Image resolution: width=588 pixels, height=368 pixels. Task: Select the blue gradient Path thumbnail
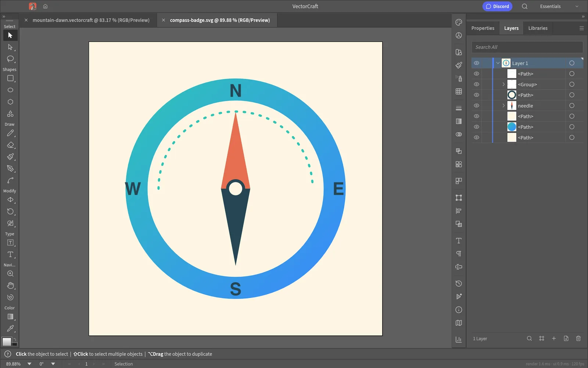point(512,127)
